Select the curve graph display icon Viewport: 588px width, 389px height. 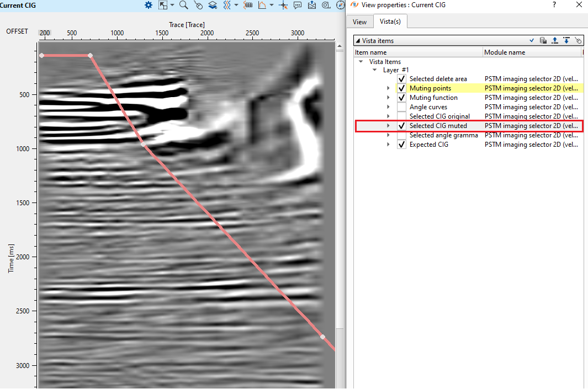click(x=262, y=6)
